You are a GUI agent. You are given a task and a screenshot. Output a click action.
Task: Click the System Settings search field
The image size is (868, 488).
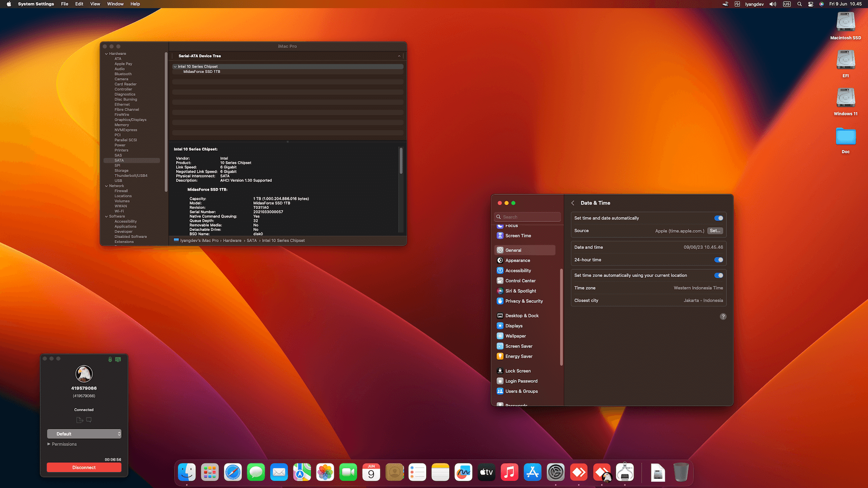527,216
